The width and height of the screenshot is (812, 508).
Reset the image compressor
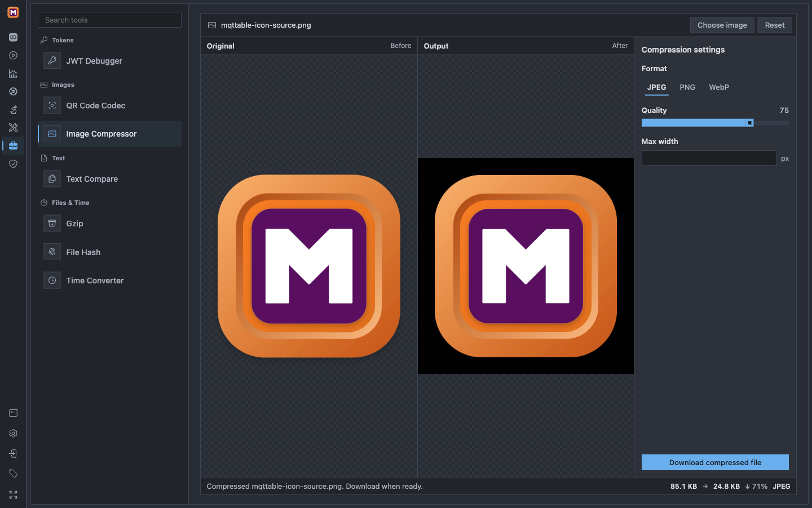point(775,25)
